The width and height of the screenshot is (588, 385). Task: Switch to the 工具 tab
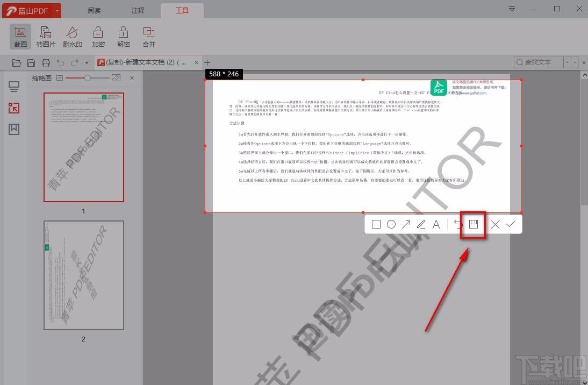(182, 11)
